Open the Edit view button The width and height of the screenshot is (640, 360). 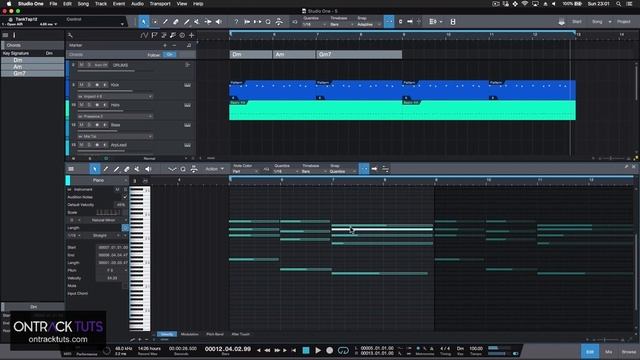click(x=590, y=351)
